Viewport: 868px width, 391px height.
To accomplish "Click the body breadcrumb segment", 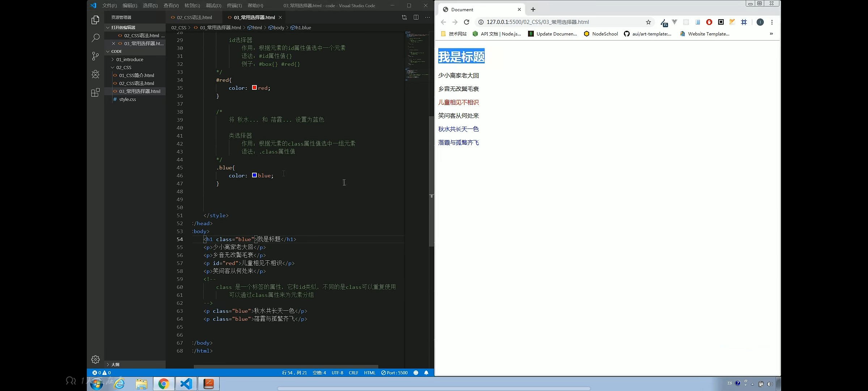I will [x=276, y=28].
